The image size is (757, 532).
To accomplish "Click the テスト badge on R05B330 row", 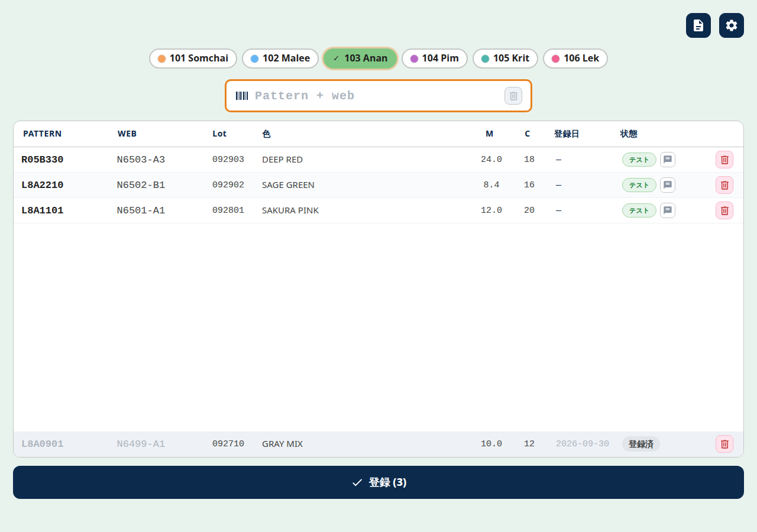I will click(x=639, y=160).
